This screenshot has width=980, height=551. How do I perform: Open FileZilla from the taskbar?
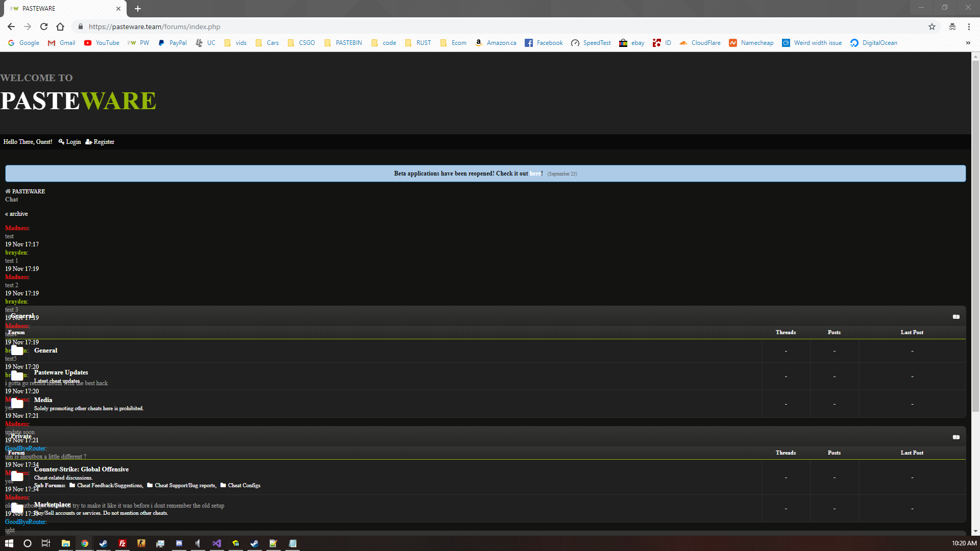122,543
